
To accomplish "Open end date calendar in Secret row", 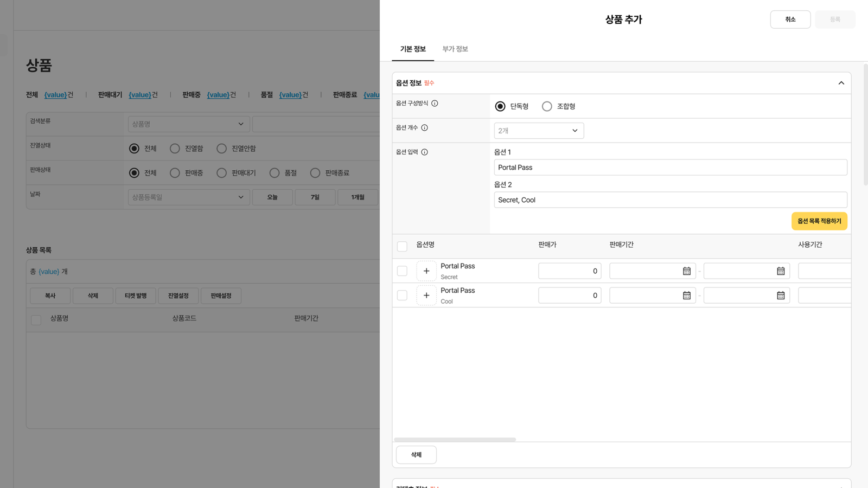I will (781, 271).
